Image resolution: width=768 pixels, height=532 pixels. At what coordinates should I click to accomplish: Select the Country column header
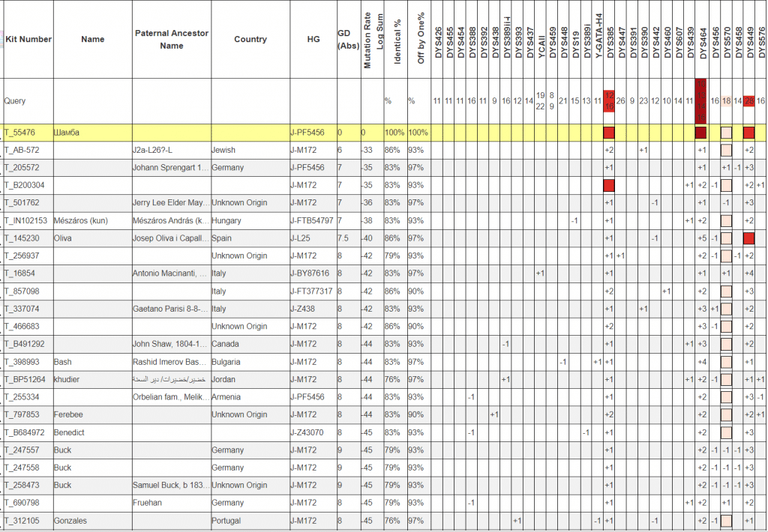pyautogui.click(x=250, y=39)
